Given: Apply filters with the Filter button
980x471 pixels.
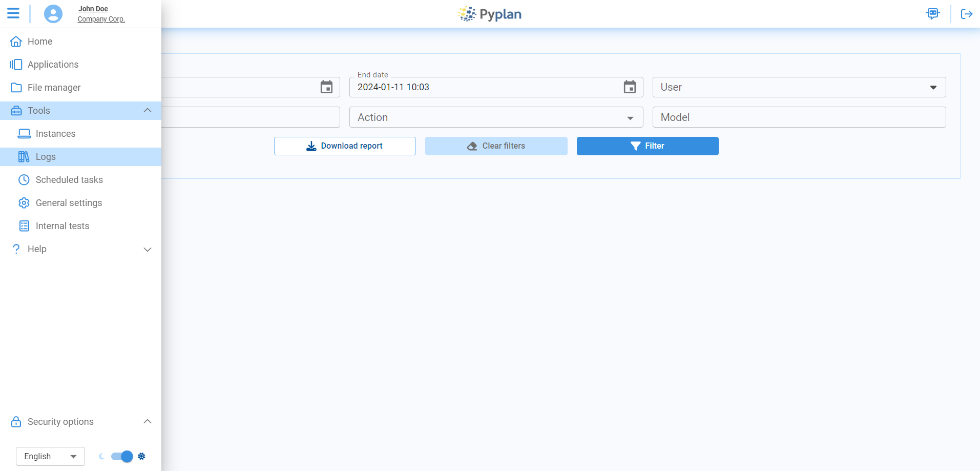Looking at the screenshot, I should (648, 146).
